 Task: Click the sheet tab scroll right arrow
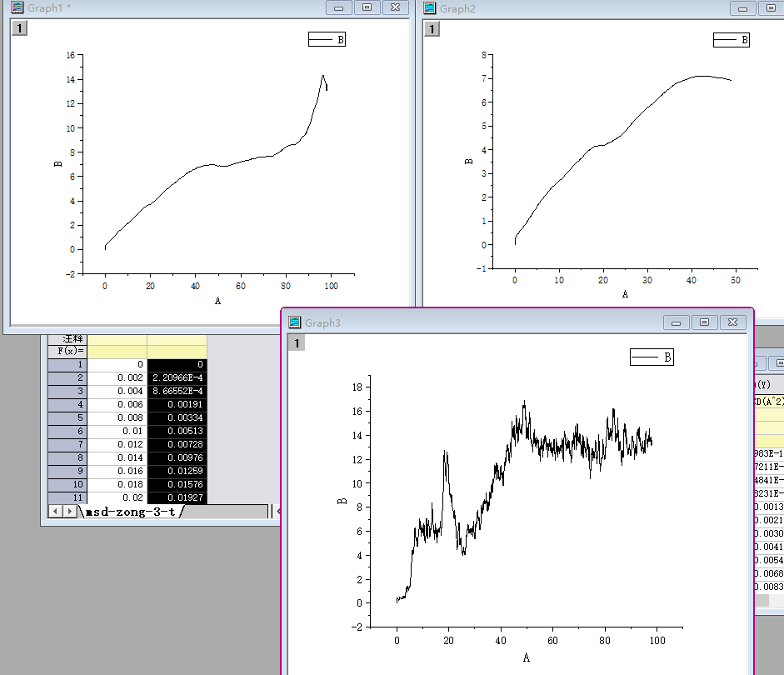click(x=70, y=511)
